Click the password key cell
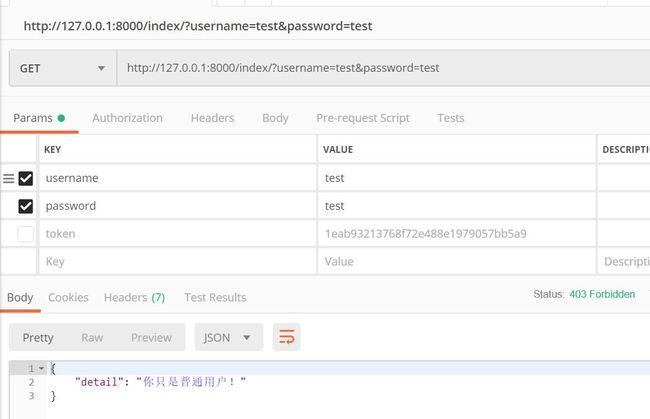The height and width of the screenshot is (419, 650). [177, 206]
